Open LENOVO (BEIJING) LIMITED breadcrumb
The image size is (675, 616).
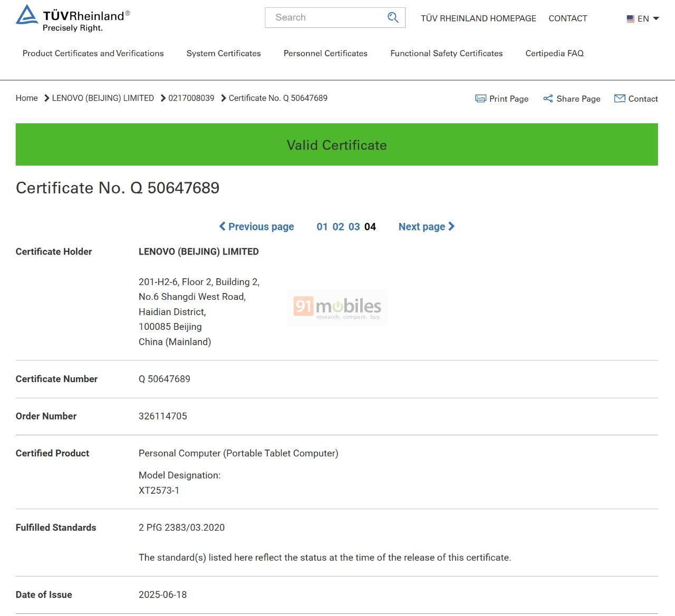pos(103,98)
